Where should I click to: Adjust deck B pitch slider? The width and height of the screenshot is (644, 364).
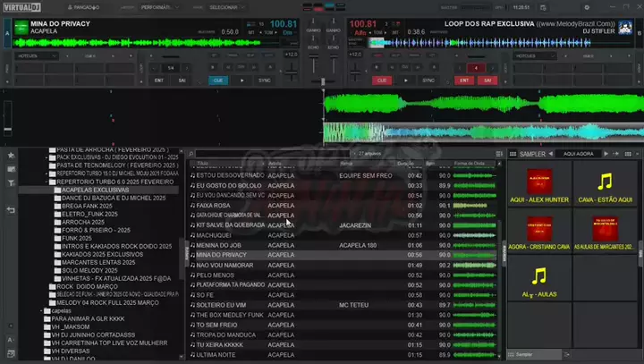click(355, 72)
